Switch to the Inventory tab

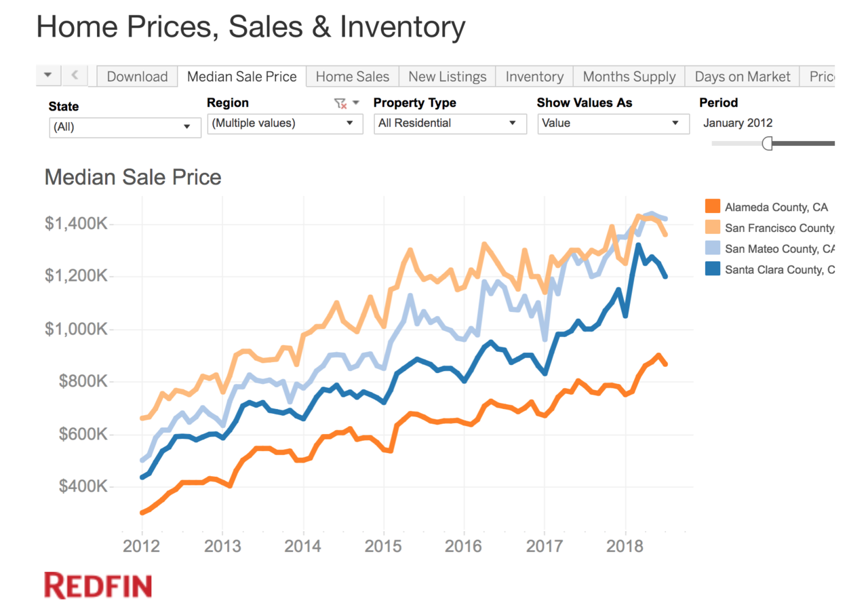coord(534,76)
